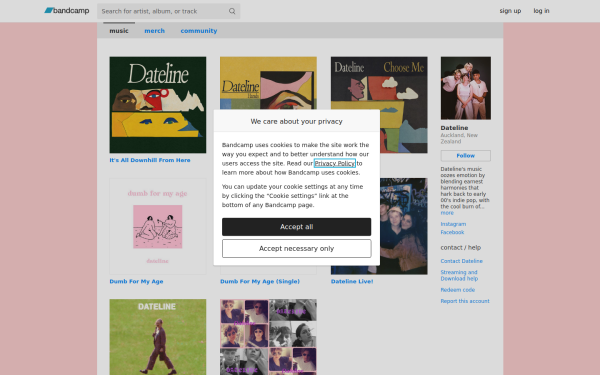Click the Dumb For My Age title link
This screenshot has height=375, width=600.
136,281
